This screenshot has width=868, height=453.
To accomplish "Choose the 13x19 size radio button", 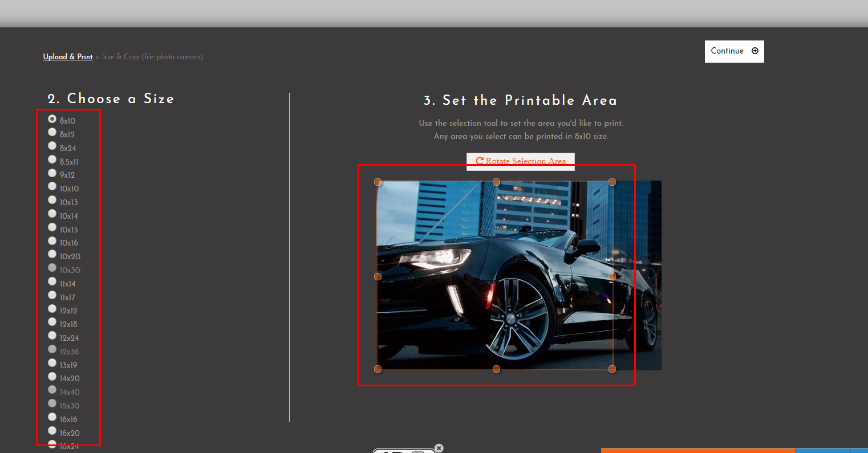I will click(52, 364).
